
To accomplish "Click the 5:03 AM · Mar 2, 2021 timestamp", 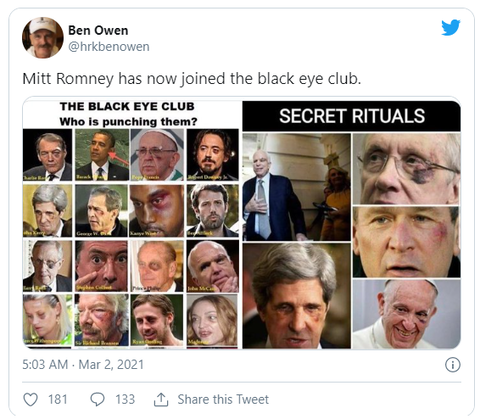I will (83, 365).
